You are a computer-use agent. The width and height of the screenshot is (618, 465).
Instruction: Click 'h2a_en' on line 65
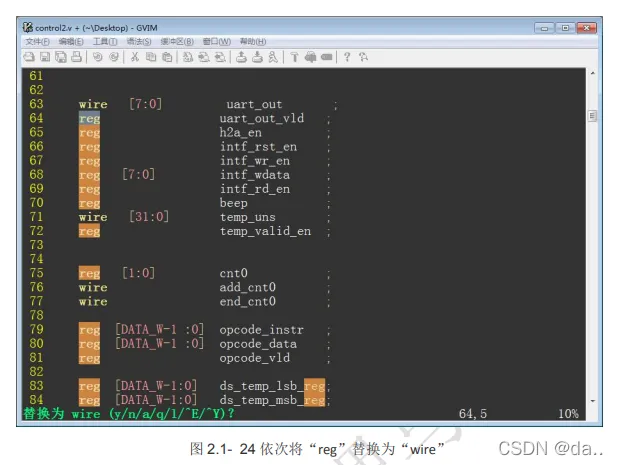click(x=240, y=132)
